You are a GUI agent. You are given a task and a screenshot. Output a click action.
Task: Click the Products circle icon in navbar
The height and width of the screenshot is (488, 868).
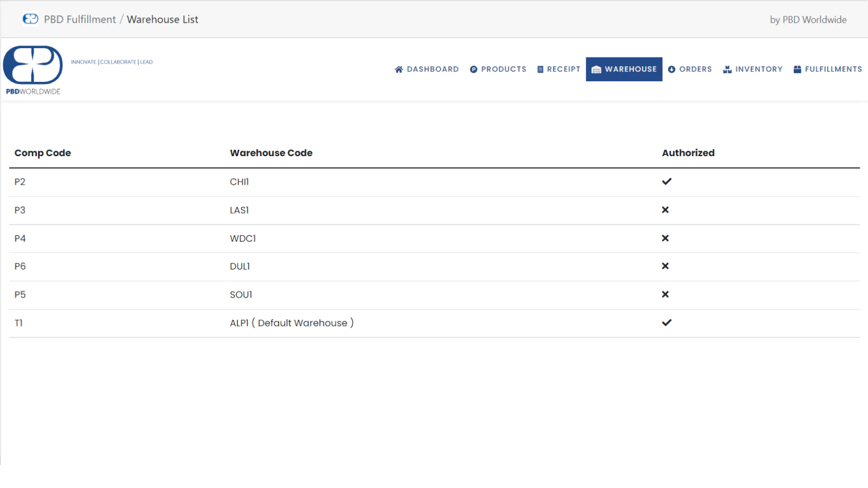tap(474, 69)
